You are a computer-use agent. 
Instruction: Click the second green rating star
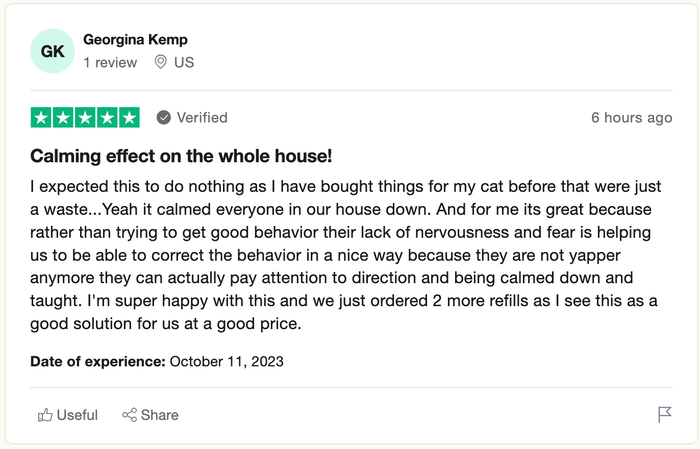[63, 117]
